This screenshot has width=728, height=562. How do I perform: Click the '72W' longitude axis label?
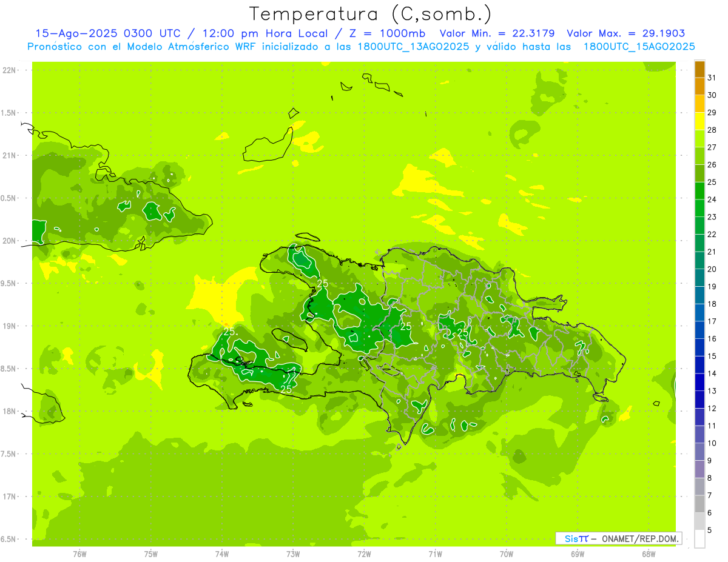364,554
